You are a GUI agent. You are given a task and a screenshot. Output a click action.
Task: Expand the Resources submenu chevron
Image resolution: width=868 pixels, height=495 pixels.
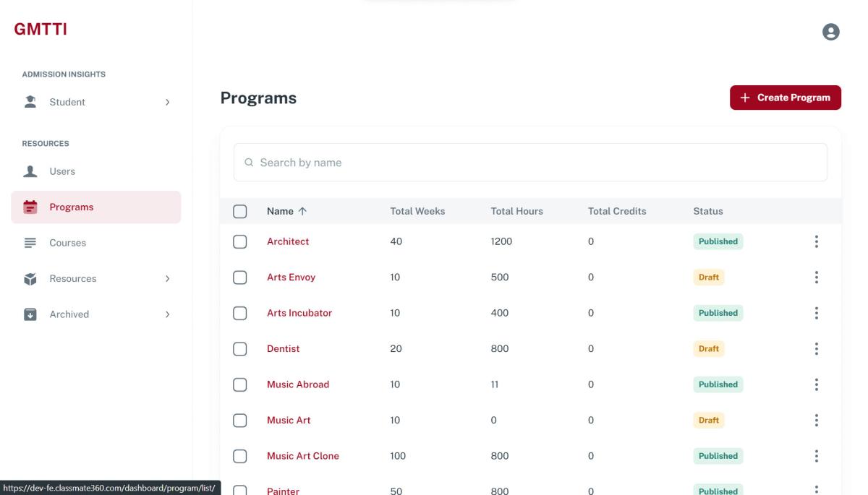coord(167,278)
